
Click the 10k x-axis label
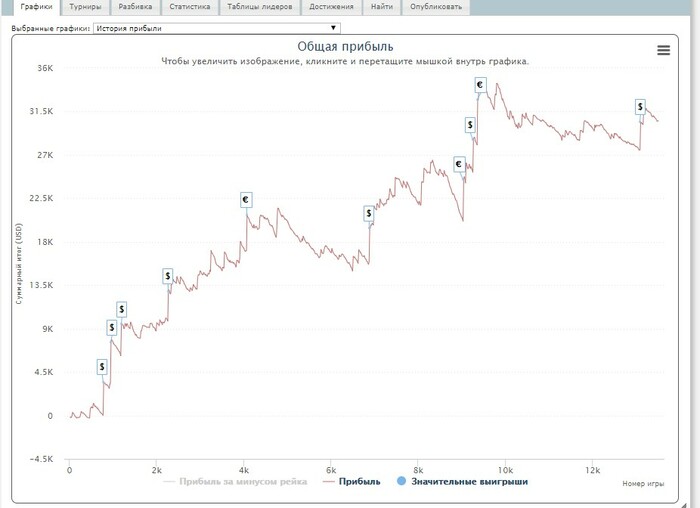point(505,470)
